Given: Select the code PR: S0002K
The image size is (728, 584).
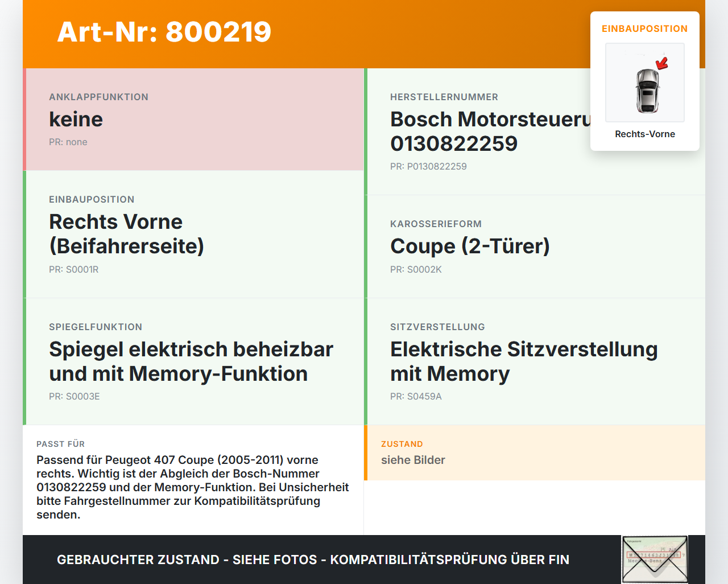Looking at the screenshot, I should [x=416, y=269].
